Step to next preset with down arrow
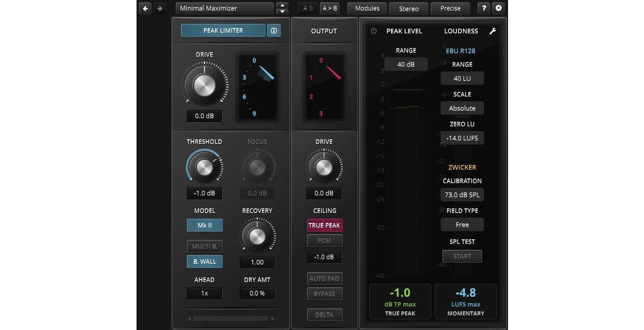 282,12
